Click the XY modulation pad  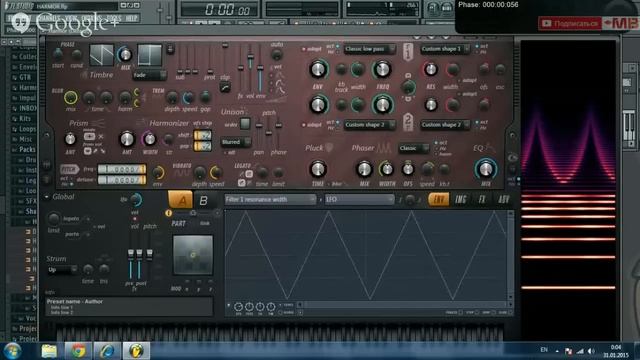193,255
